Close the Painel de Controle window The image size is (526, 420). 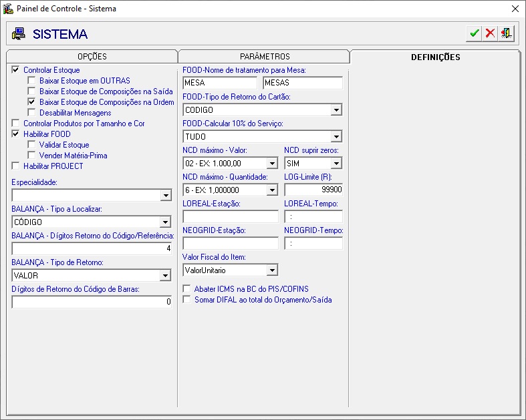(515, 9)
